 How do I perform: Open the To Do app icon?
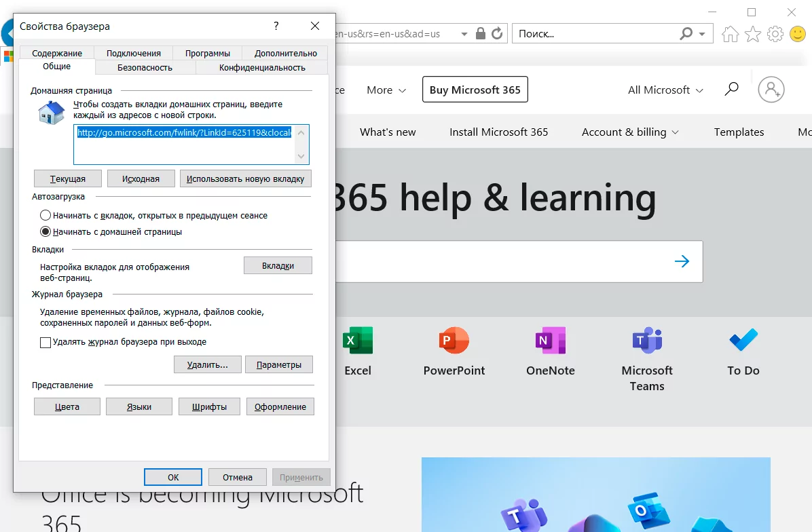tap(743, 341)
